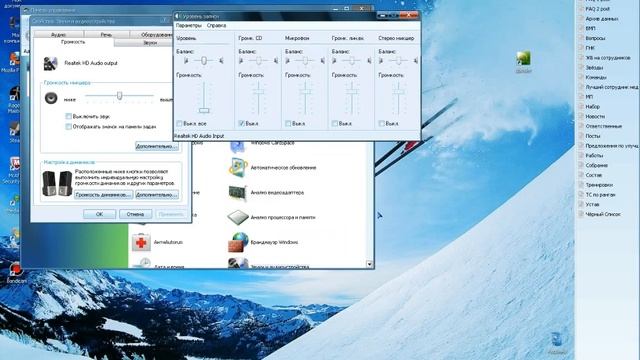The height and width of the screenshot is (360, 640).
Task: Open Предложения по улучш. item in sidebar
Action: (x=612, y=146)
